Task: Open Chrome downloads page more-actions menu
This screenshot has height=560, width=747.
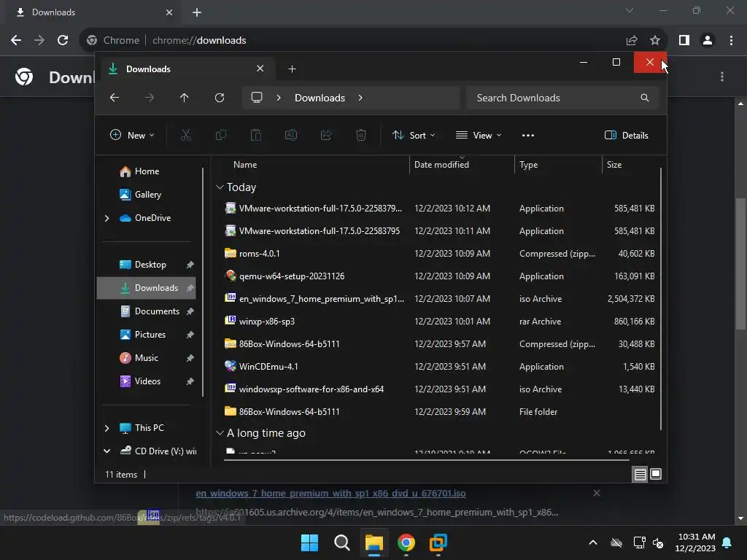Action: [x=722, y=77]
